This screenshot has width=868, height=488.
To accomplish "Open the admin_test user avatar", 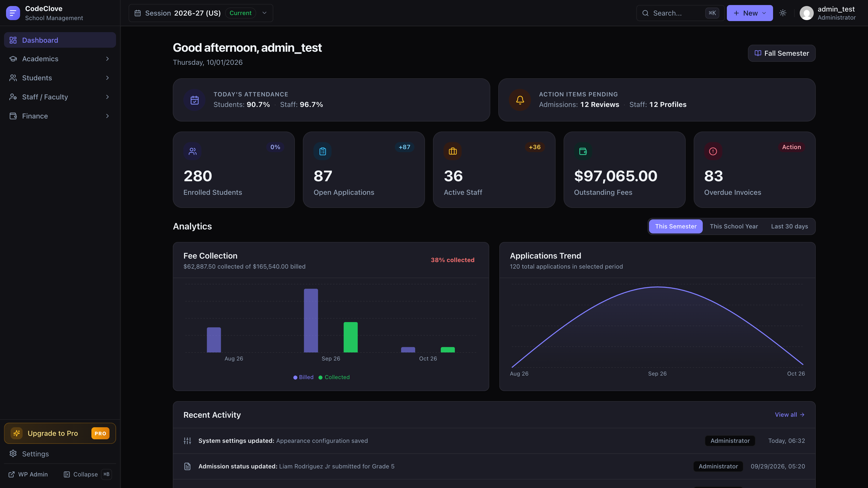I will 806,13.
